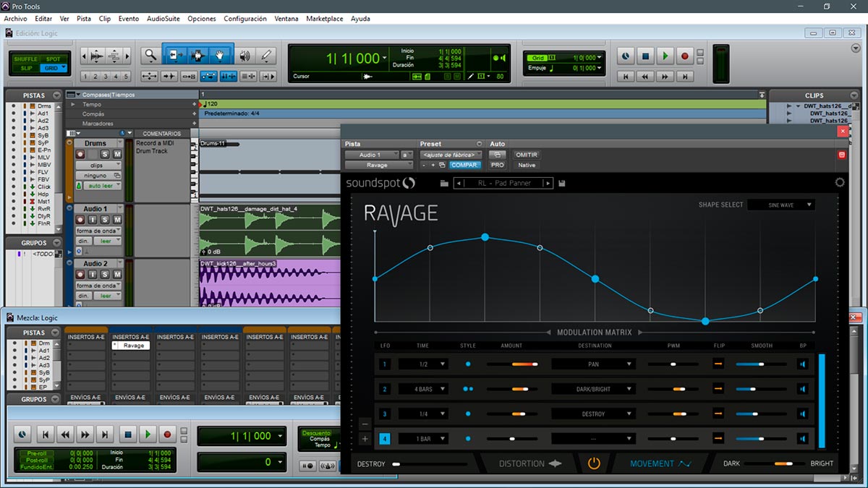
Task: Open Drums track automation mode auto leer
Action: click(102, 187)
